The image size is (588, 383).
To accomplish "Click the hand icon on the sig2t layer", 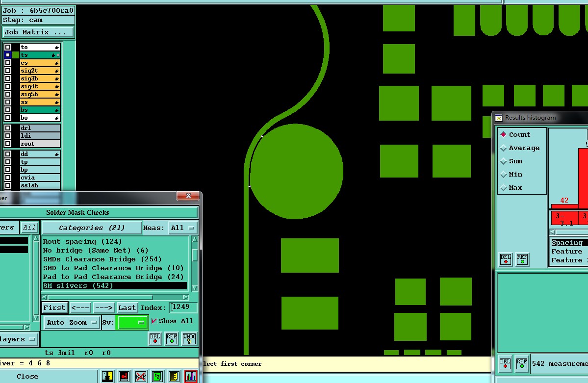I will pyautogui.click(x=57, y=71).
